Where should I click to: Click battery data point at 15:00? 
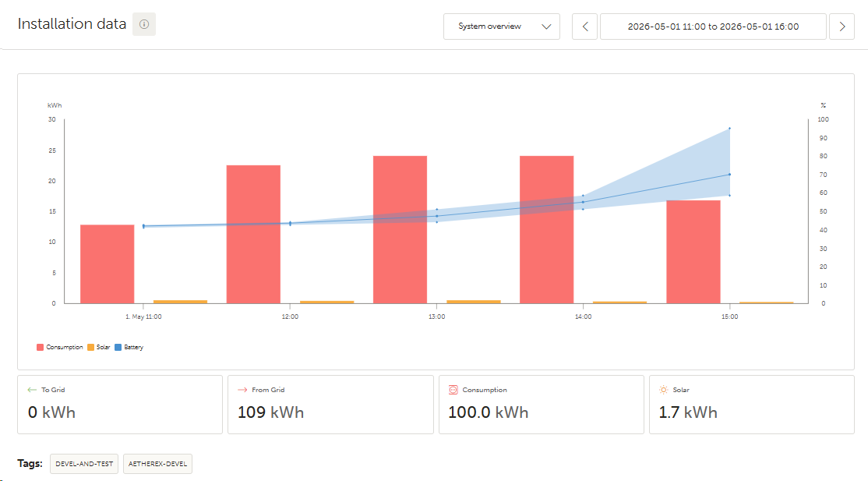point(729,175)
